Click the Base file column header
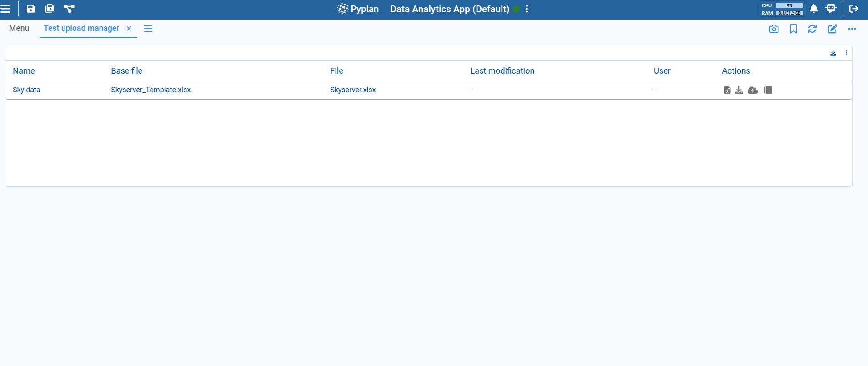This screenshot has width=868, height=366. tap(127, 71)
